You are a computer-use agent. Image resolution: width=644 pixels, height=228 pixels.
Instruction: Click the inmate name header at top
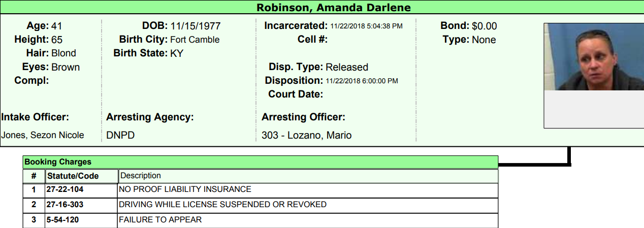(x=333, y=8)
